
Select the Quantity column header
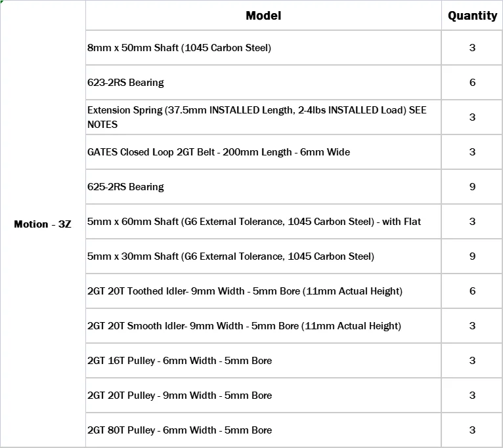[472, 15]
